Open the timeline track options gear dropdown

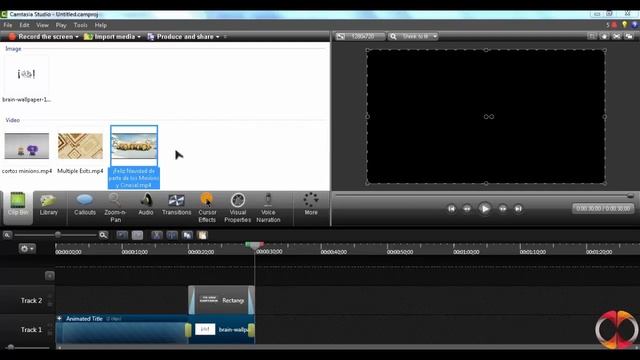[x=27, y=249]
